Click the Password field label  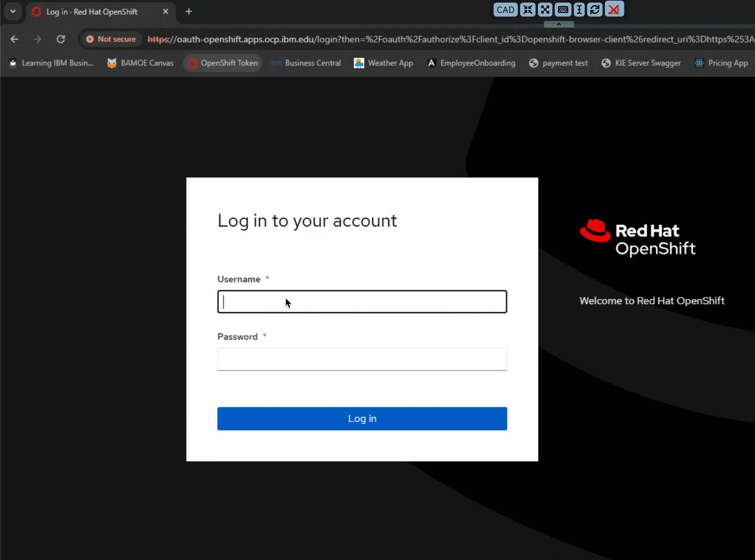pos(237,337)
